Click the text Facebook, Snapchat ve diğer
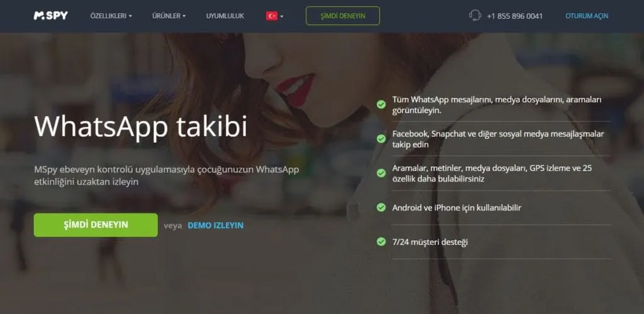The width and height of the screenshot is (644, 314). coord(498,139)
